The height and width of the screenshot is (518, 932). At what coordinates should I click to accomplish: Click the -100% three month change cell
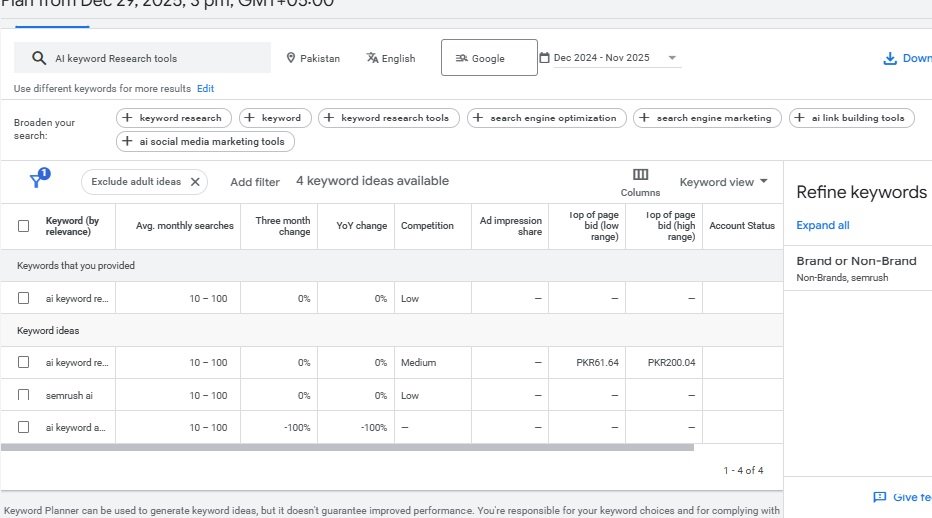[x=297, y=428]
